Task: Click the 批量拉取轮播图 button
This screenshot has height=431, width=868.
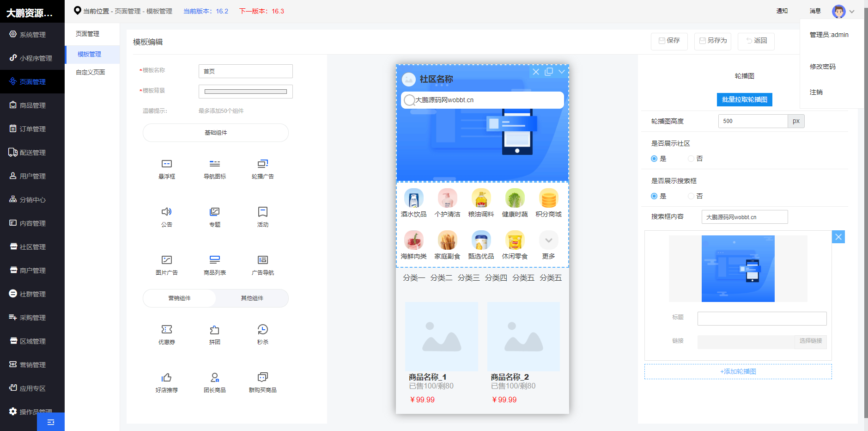Action: coord(744,99)
